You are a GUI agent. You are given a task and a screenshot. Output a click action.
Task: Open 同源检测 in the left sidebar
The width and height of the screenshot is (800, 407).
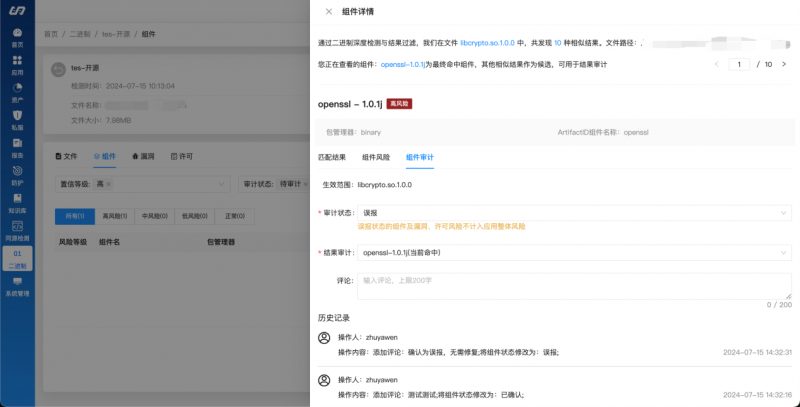click(x=17, y=231)
